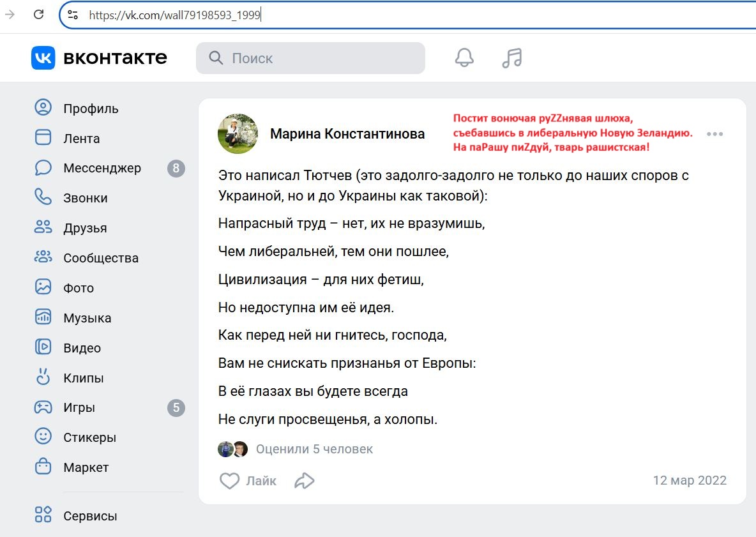
Task: Click the Оценили 5 человек link
Action: pos(314,449)
